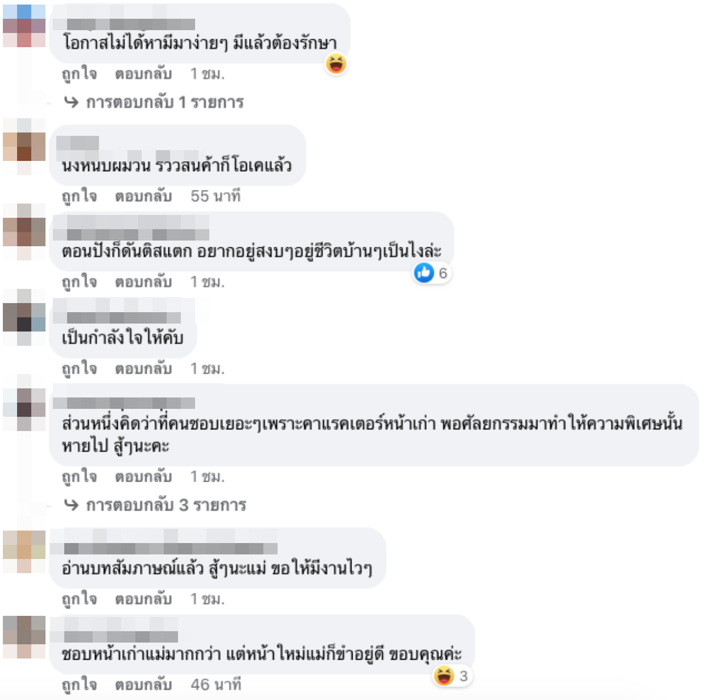Open the first commenter's profile picture
This screenshot has width=728, height=700.
[x=24, y=26]
